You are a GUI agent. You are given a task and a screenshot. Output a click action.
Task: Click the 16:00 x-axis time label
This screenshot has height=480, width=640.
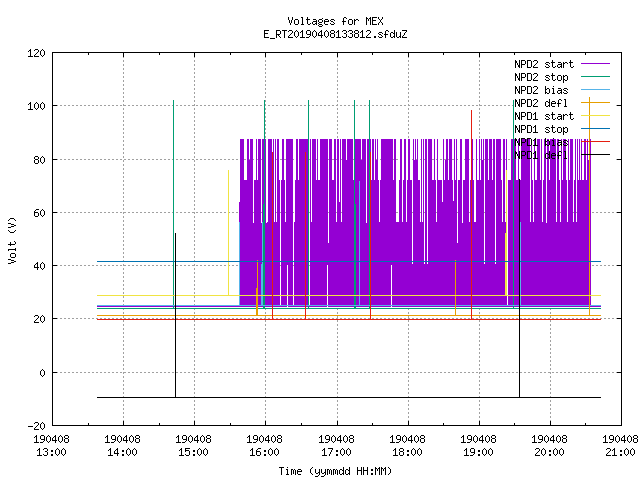point(264,452)
